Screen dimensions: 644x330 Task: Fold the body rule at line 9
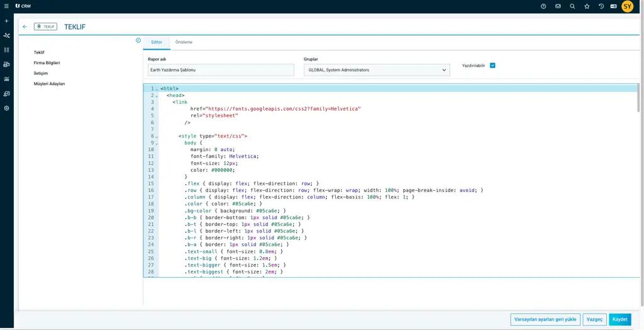click(157, 143)
